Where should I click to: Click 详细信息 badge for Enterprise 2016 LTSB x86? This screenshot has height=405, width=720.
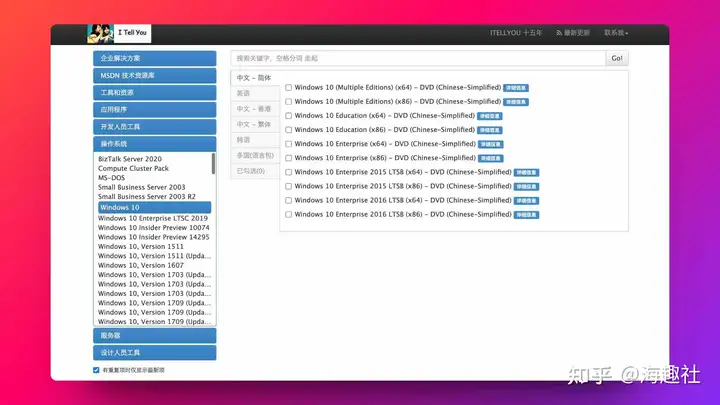pos(526,214)
